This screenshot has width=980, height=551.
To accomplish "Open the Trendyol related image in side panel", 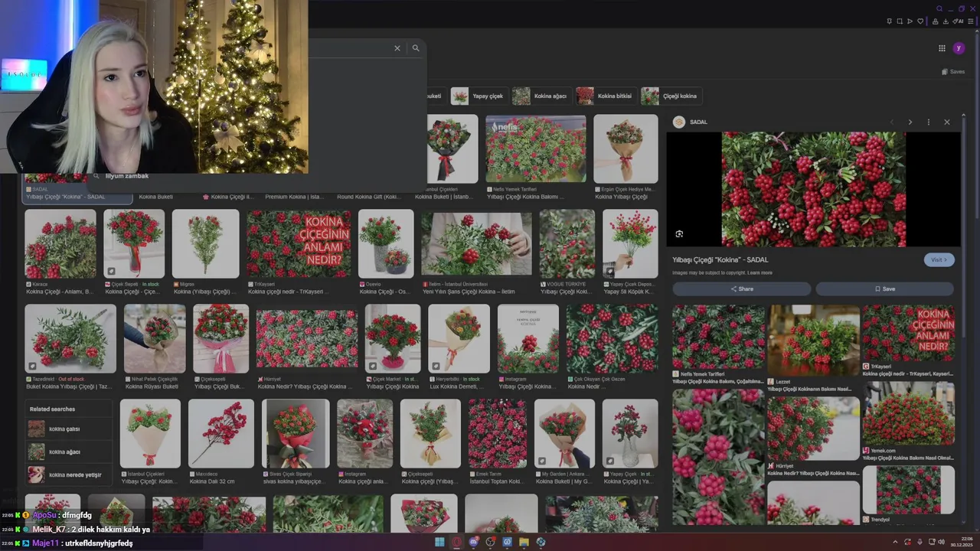I will click(909, 490).
